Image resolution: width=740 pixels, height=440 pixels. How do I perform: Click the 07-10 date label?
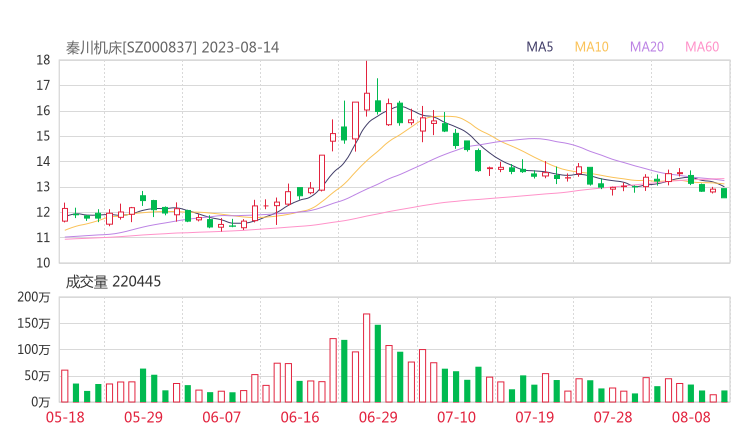(456, 417)
